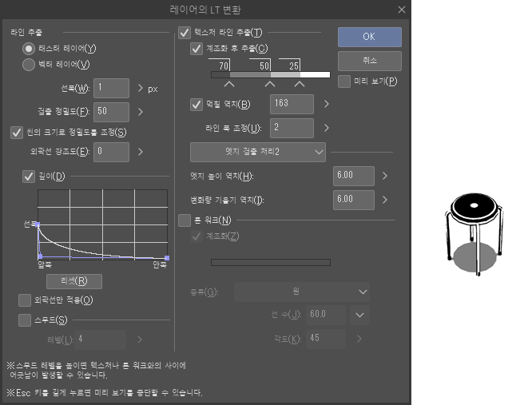Open the line width (선폭) slider arrow
The width and height of the screenshot is (532, 405).
[141, 88]
